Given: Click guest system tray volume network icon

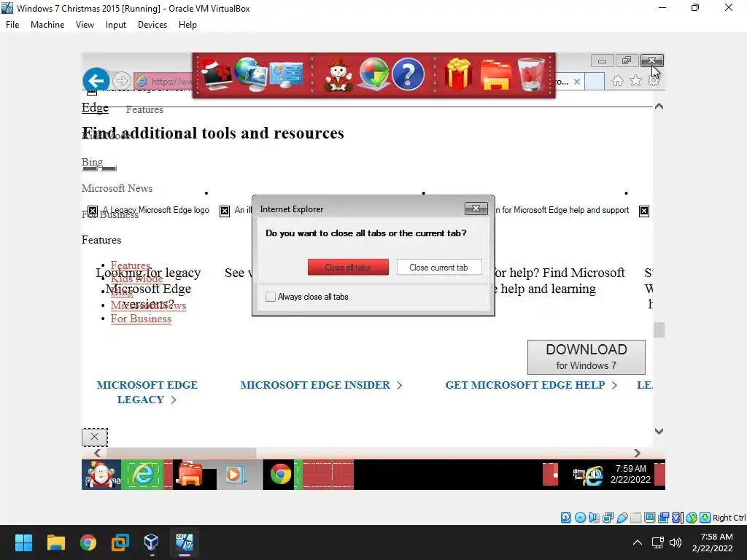Looking at the screenshot, I should (x=594, y=475).
